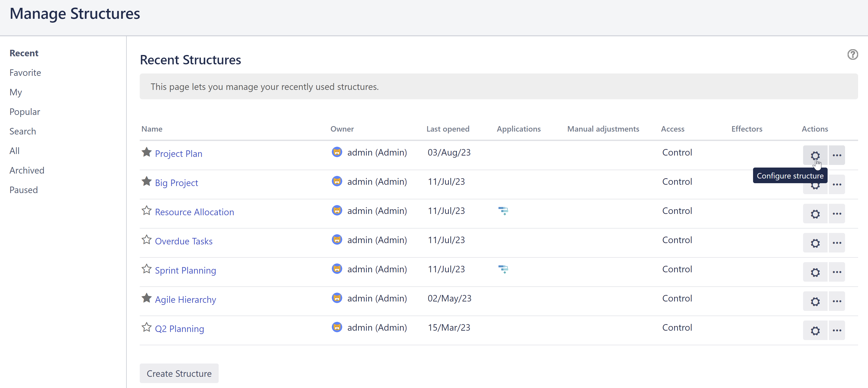Viewport: 868px width, 388px height.
Task: Toggle favorite star for Q2 Planning
Action: 146,327
